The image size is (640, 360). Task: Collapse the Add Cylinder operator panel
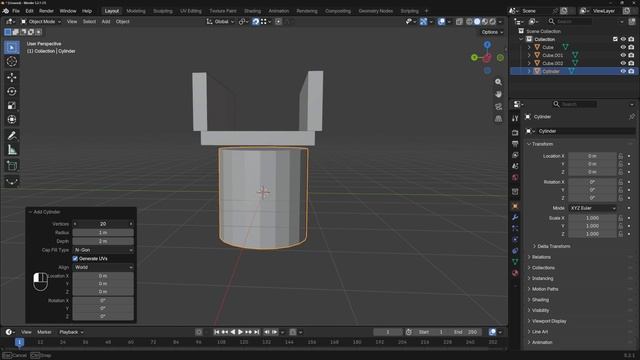(30, 212)
